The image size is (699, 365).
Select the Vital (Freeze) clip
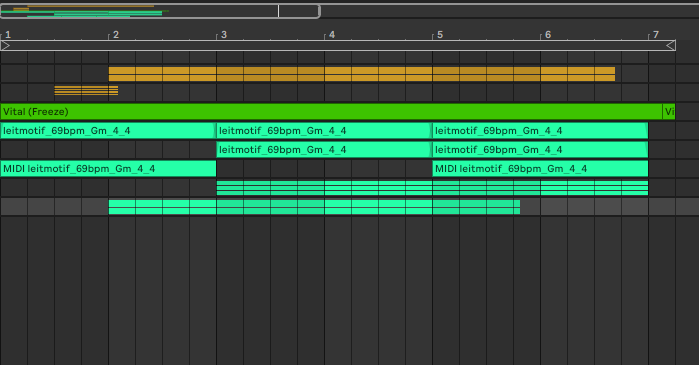[x=331, y=111]
